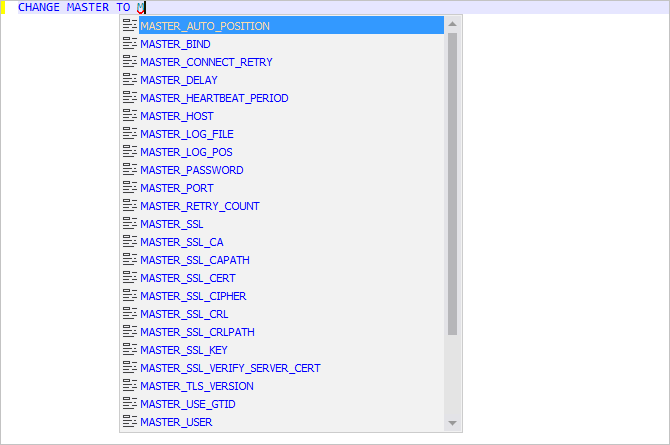670x445 pixels.
Task: Select the plain MASTER_SSL option
Action: pyautogui.click(x=282, y=224)
